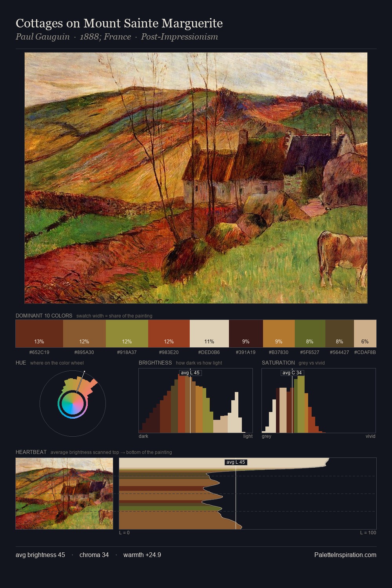Click the 6% share label on tan swatch
Viewport: 392px width, 588px height.
pyautogui.click(x=365, y=341)
